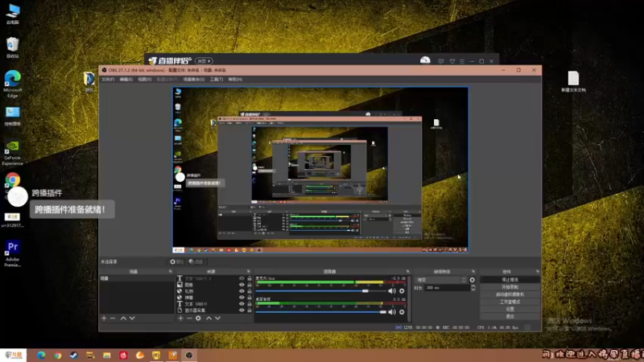Mute the 桌面音频 speaker icon
Viewport: 644px width, 362px height.
392,312
